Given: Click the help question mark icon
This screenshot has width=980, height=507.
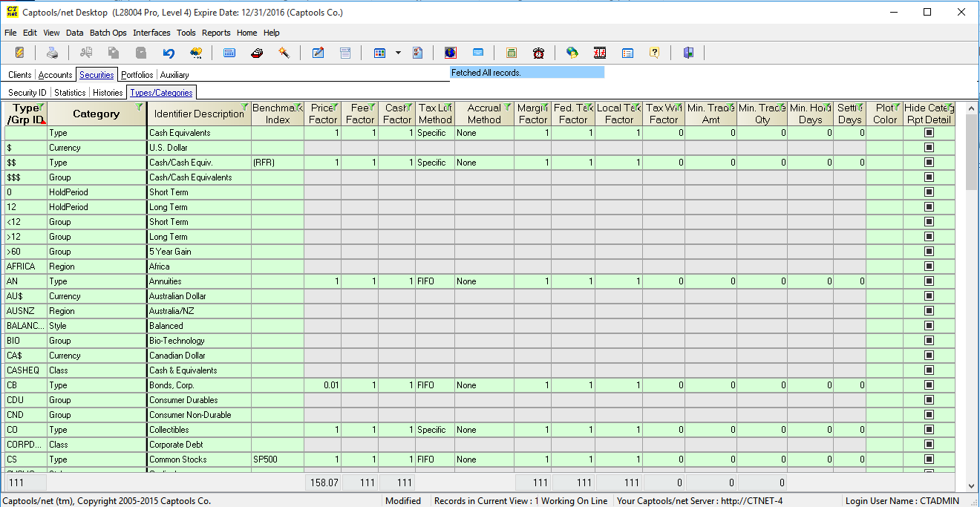Looking at the screenshot, I should 654,52.
